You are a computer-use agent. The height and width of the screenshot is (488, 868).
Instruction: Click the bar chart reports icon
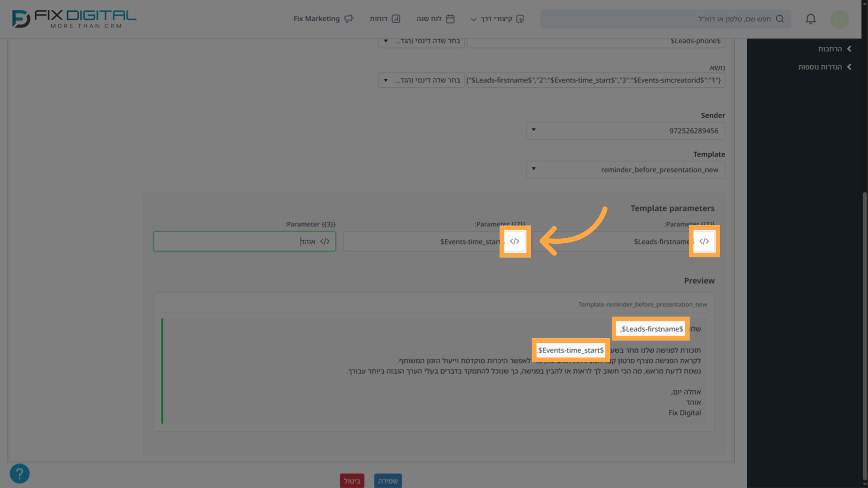click(396, 19)
